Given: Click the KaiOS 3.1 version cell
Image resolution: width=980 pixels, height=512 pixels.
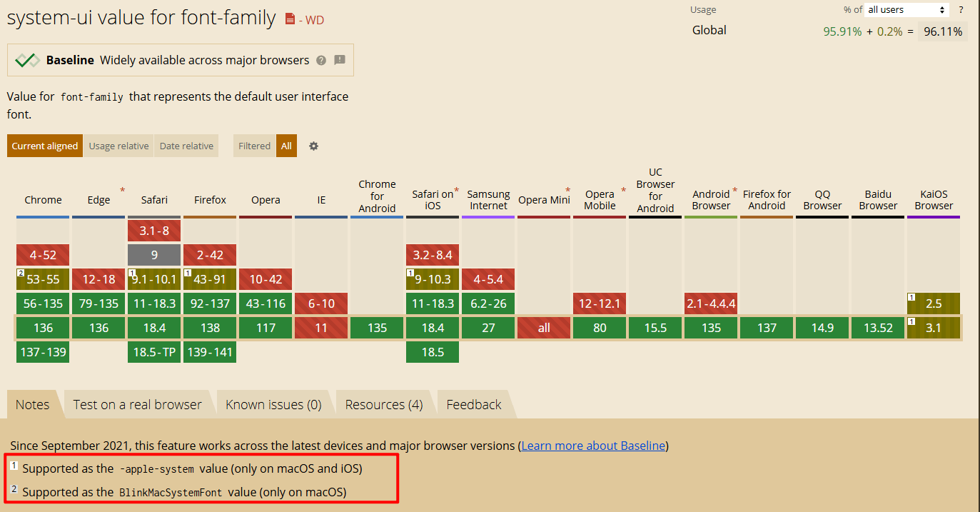Looking at the screenshot, I should click(x=934, y=328).
